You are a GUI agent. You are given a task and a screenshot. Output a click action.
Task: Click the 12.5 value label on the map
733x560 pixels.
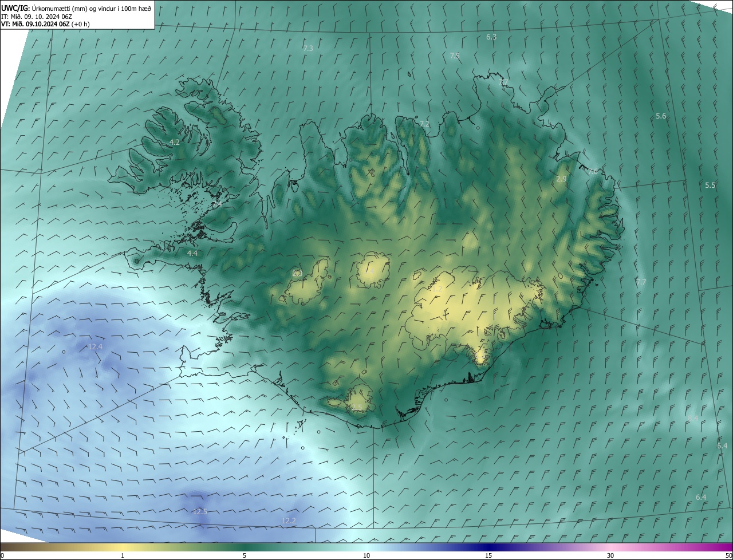click(x=200, y=511)
